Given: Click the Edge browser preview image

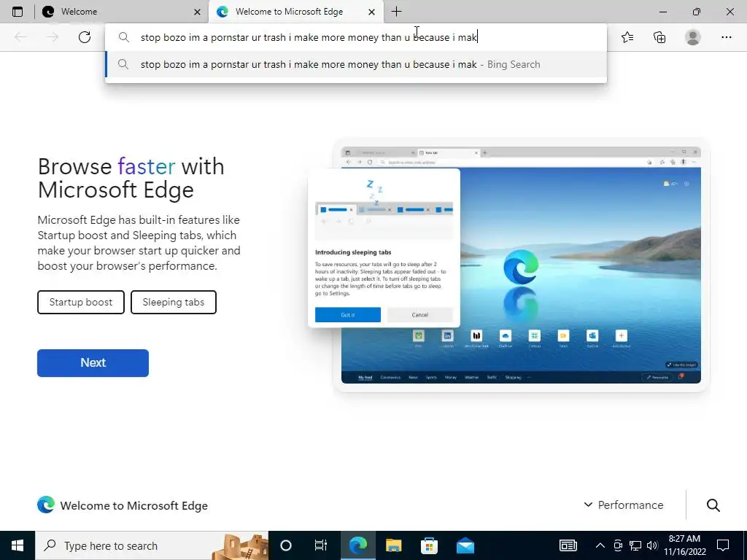Looking at the screenshot, I should click(521, 265).
